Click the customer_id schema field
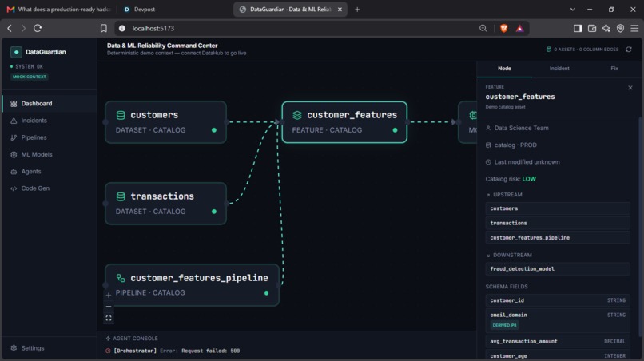The height and width of the screenshot is (361, 644). point(558,300)
